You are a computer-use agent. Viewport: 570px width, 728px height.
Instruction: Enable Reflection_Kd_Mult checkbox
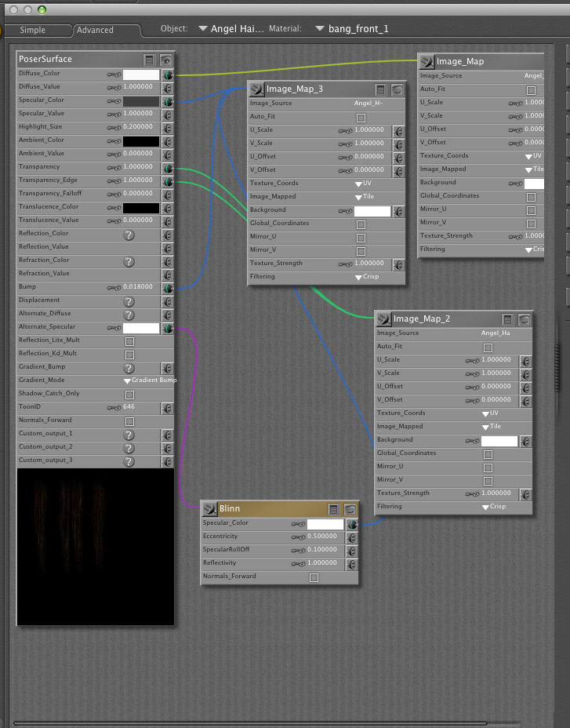[130, 355]
